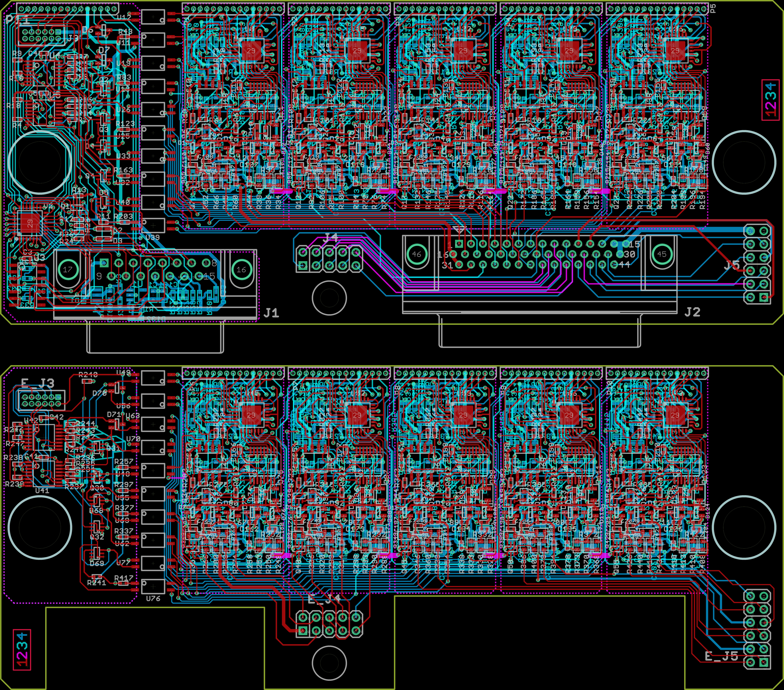
Task: Click the 1234 layer marker at bottom left
Action: point(22,650)
